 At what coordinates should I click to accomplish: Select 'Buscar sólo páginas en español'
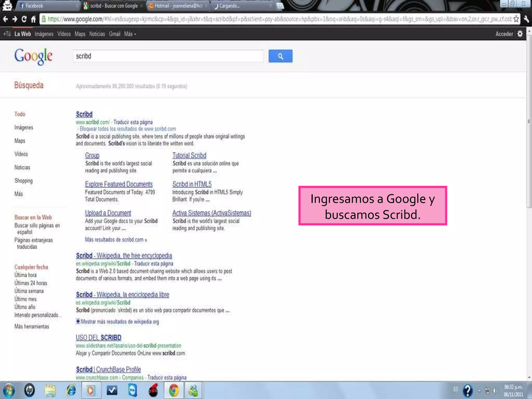[x=37, y=229]
